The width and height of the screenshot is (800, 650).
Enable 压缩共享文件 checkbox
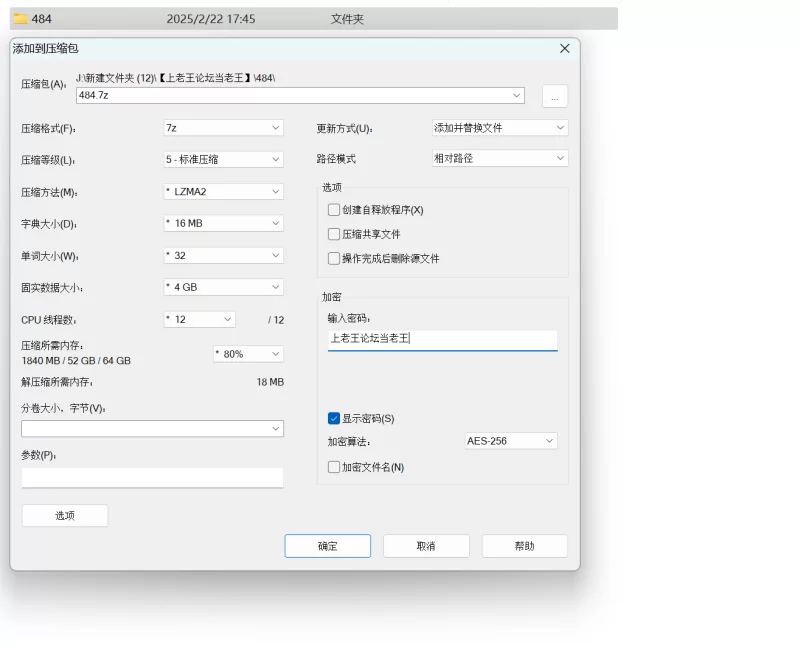tap(334, 234)
